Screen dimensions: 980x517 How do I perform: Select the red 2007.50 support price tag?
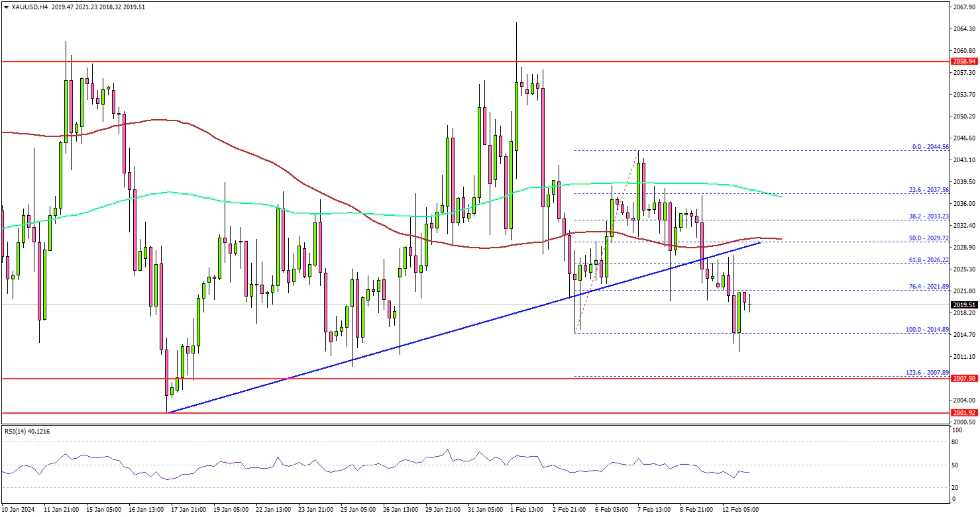pyautogui.click(x=964, y=378)
